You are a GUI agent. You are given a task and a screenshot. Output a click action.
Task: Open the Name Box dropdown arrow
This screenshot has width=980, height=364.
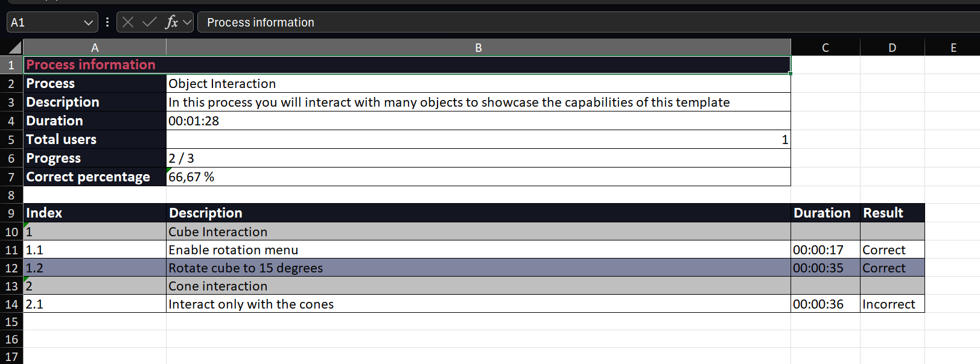89,23
